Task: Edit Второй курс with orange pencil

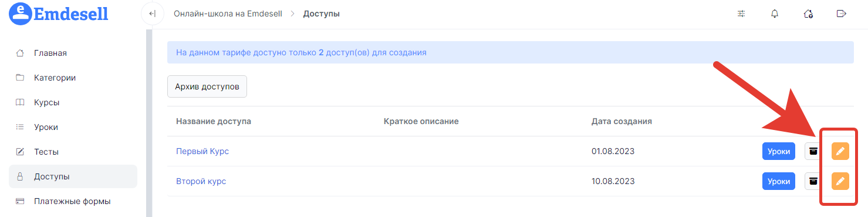Action: coord(840,181)
